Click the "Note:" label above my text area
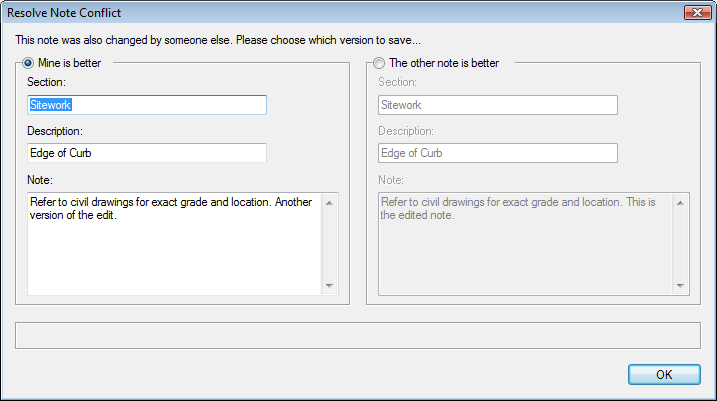 click(x=40, y=180)
